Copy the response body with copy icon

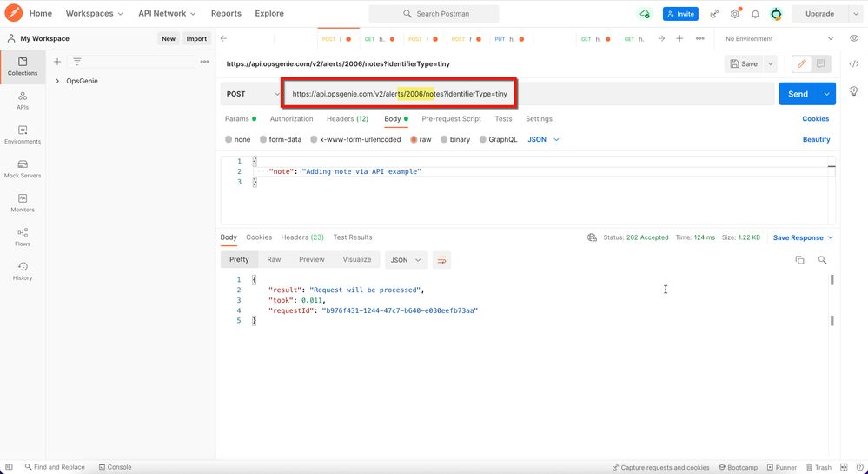pyautogui.click(x=799, y=259)
